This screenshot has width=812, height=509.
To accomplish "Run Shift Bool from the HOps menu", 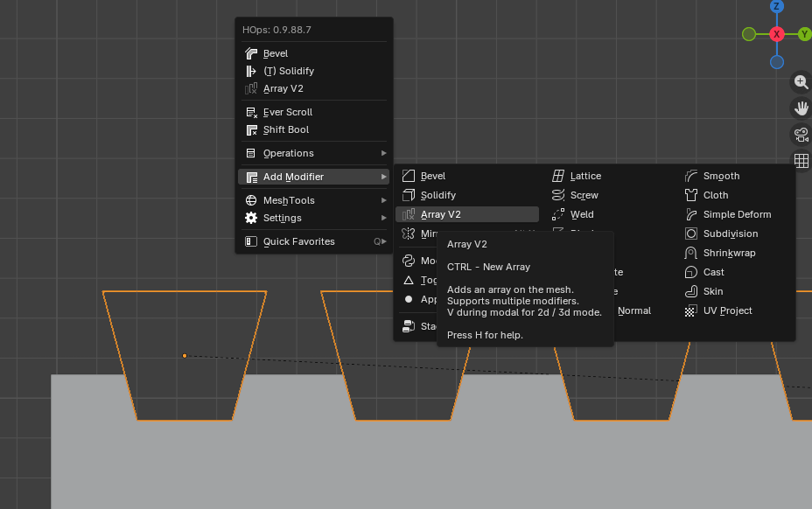I will click(313, 129).
